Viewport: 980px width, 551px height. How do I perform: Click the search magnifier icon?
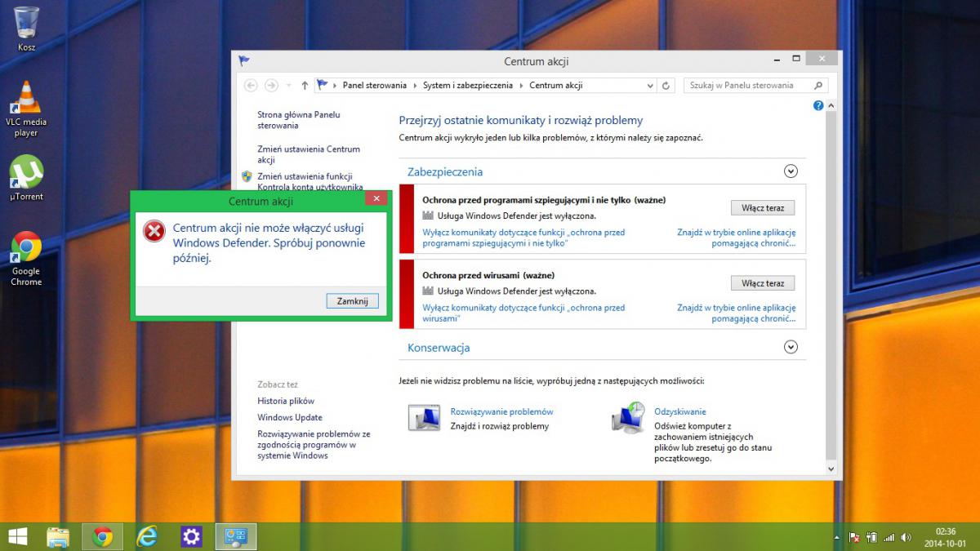tap(818, 85)
